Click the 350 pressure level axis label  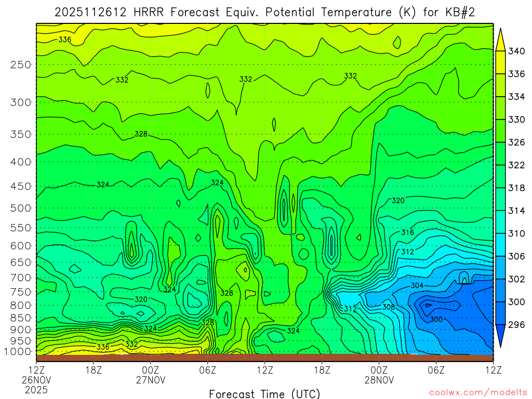20,134
